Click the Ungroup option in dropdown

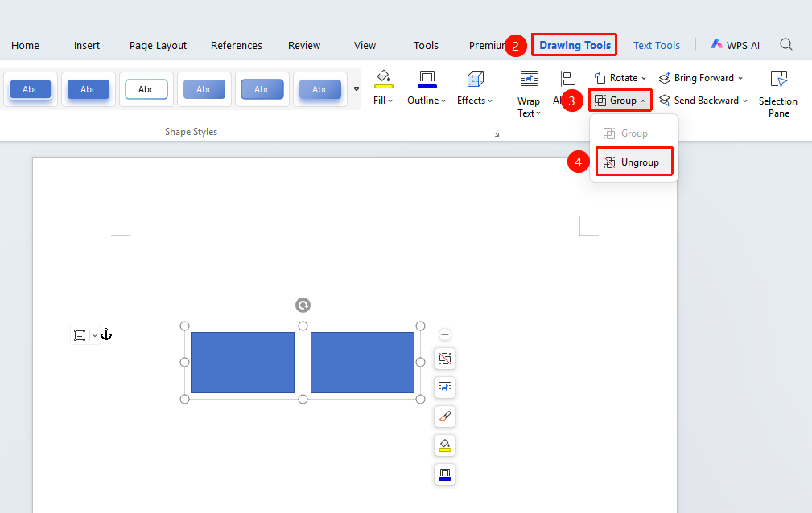pyautogui.click(x=634, y=162)
